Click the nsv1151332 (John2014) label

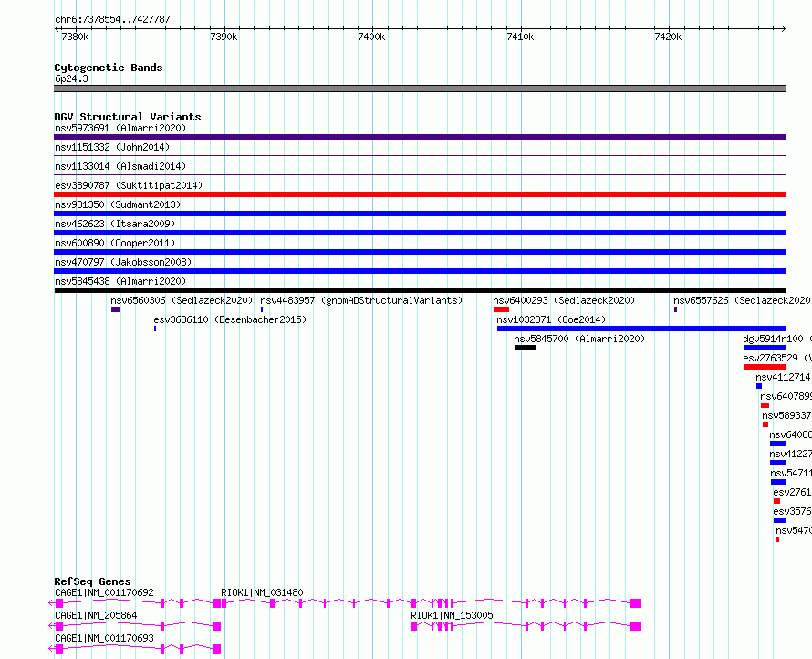(x=112, y=147)
